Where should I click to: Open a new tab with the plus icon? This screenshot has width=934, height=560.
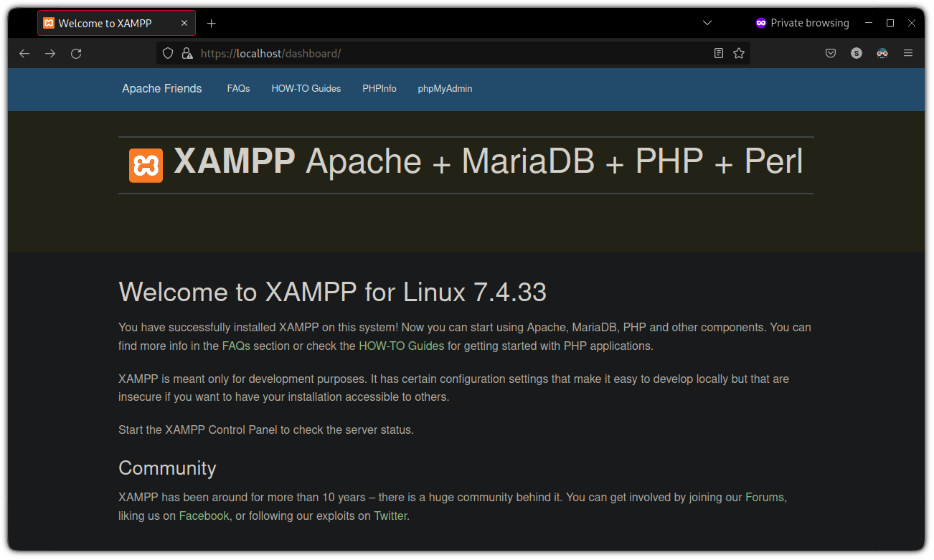(211, 23)
